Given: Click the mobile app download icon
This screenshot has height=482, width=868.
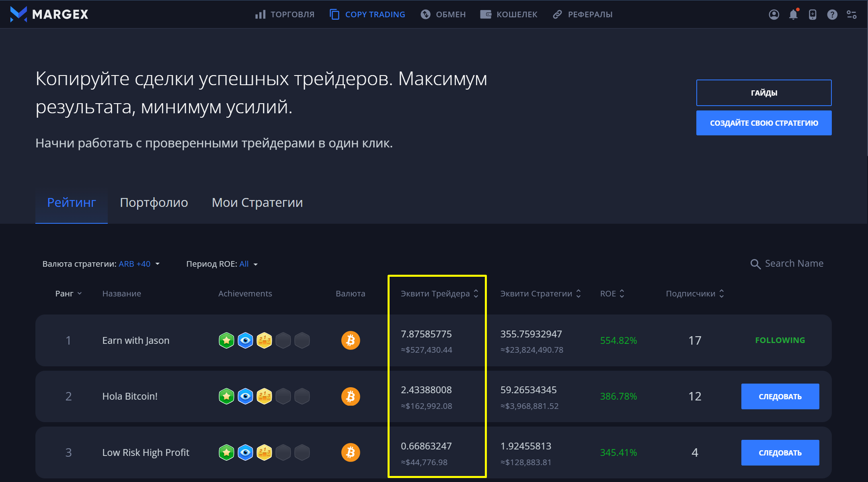Looking at the screenshot, I should point(813,14).
